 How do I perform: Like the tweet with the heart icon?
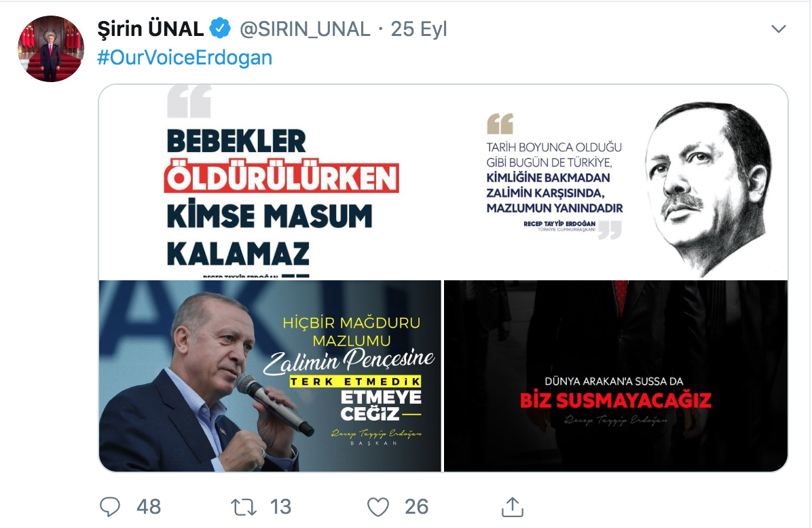pyautogui.click(x=378, y=507)
